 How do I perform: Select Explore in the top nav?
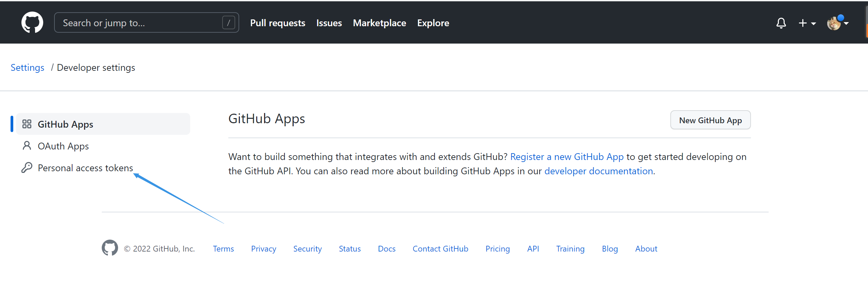(x=433, y=23)
